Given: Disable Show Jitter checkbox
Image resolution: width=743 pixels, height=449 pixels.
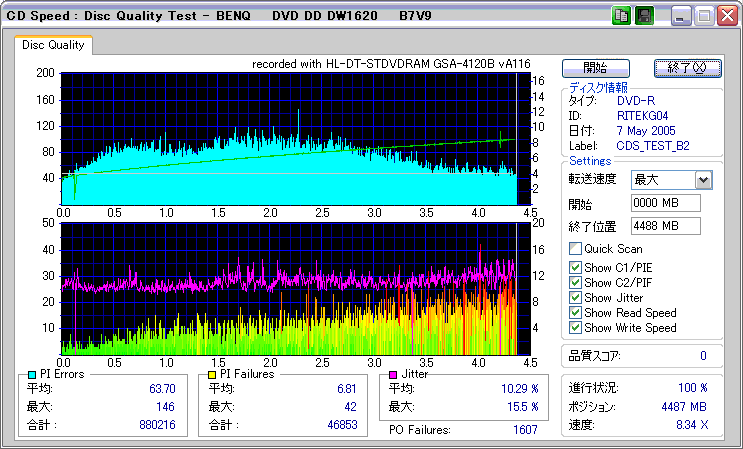Looking at the screenshot, I should point(575,297).
